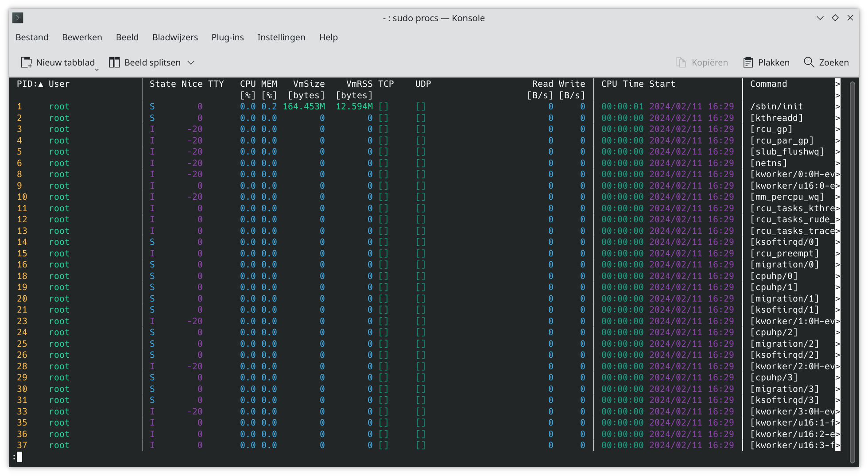
Task: Click the State column header
Action: (163, 84)
